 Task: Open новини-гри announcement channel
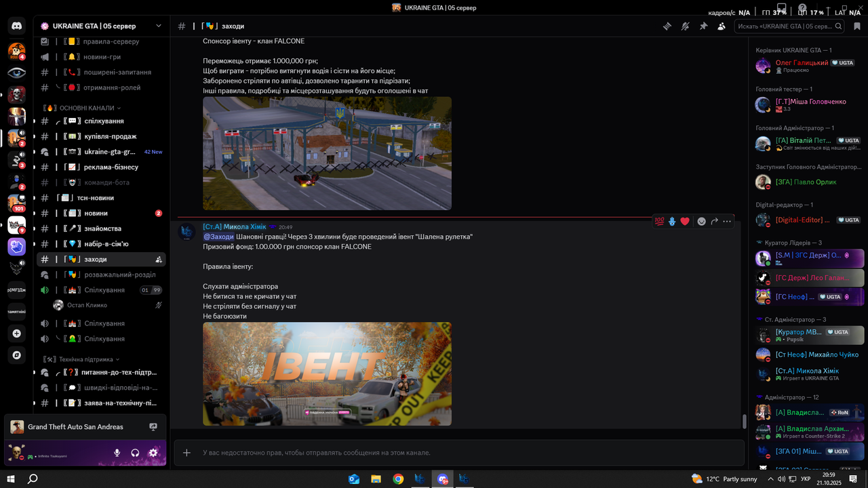(101, 57)
